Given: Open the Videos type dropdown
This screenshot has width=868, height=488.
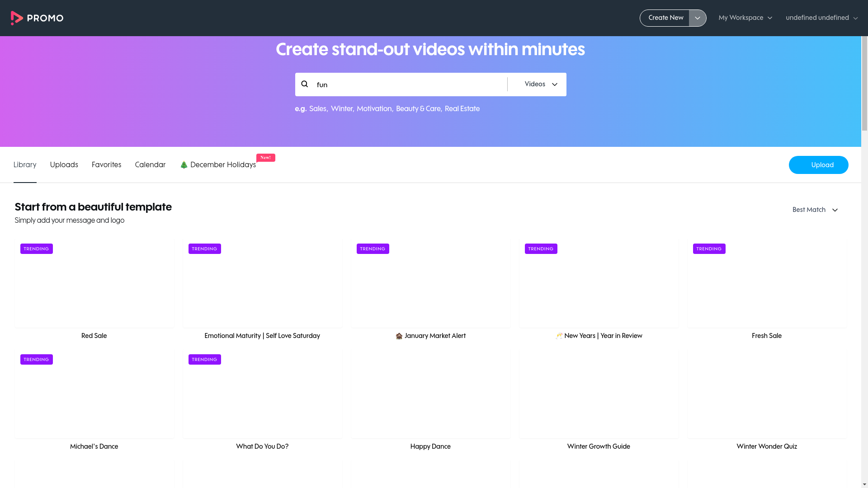Looking at the screenshot, I should click(541, 84).
